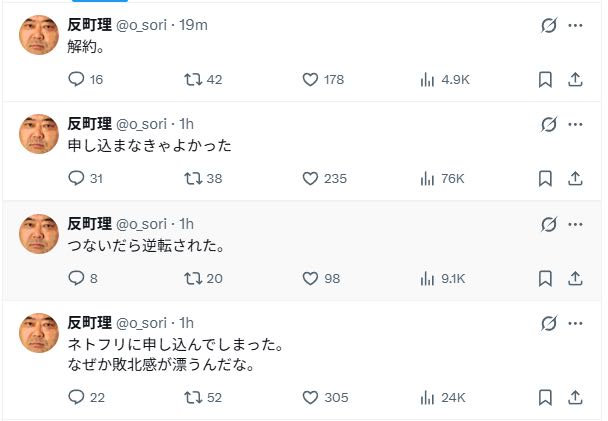Reply to the "解約。" tweet
Image resolution: width=608 pixels, height=421 pixels.
tap(77, 80)
